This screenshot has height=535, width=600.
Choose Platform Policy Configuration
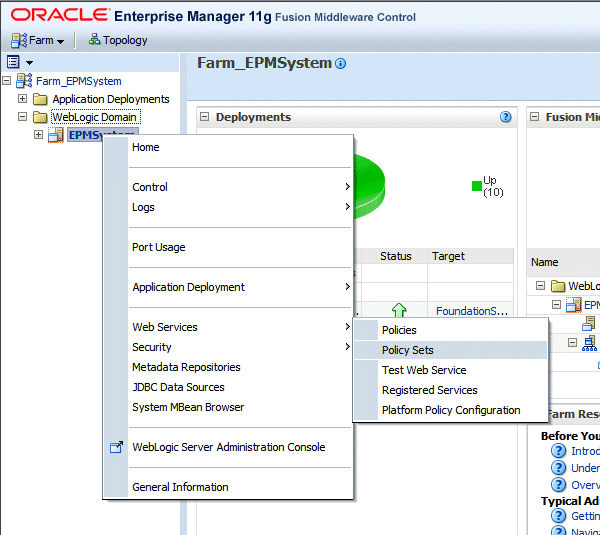pos(450,410)
